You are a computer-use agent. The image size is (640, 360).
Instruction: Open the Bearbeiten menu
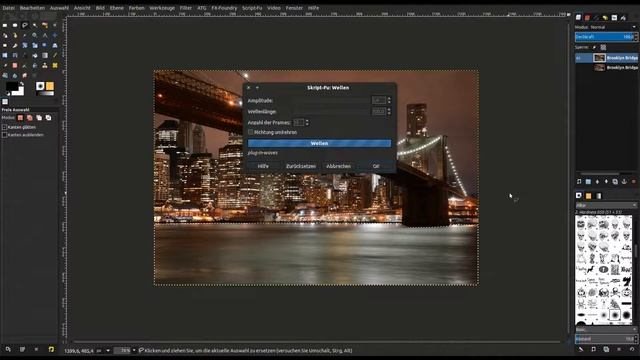[x=32, y=8]
